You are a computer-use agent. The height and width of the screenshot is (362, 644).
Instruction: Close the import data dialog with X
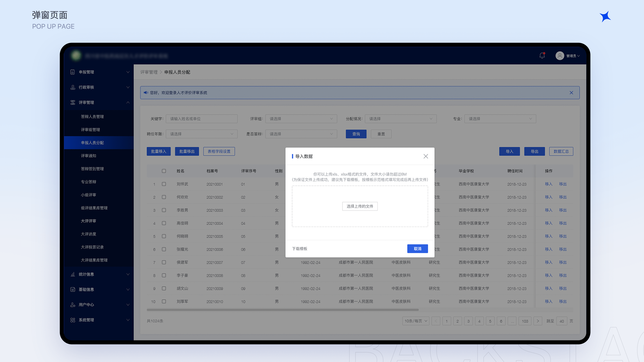tap(425, 156)
